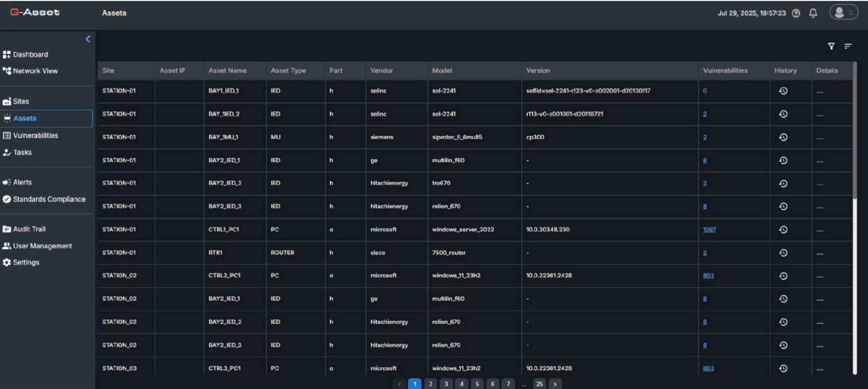This screenshot has height=389, width=868.
Task: View history for STATION_02 BAY2_IED_1
Action: tap(783, 299)
